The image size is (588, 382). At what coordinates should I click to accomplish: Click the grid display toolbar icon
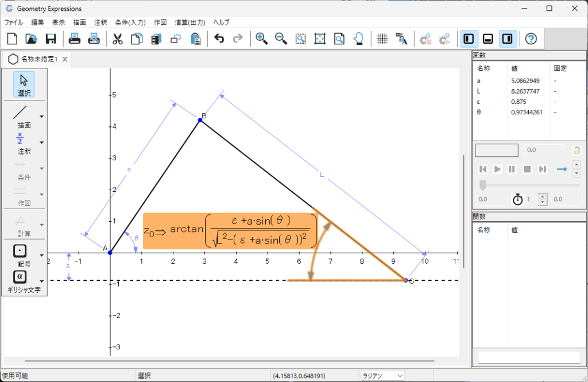click(x=382, y=39)
